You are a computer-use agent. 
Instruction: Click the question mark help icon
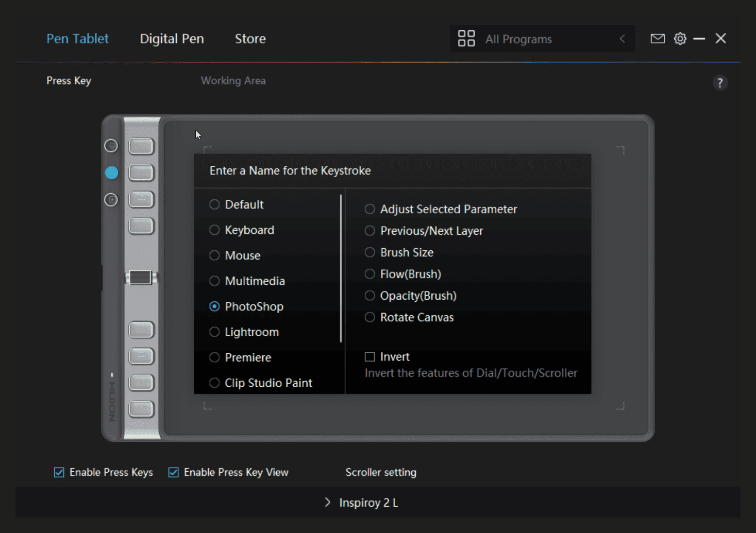coord(719,83)
